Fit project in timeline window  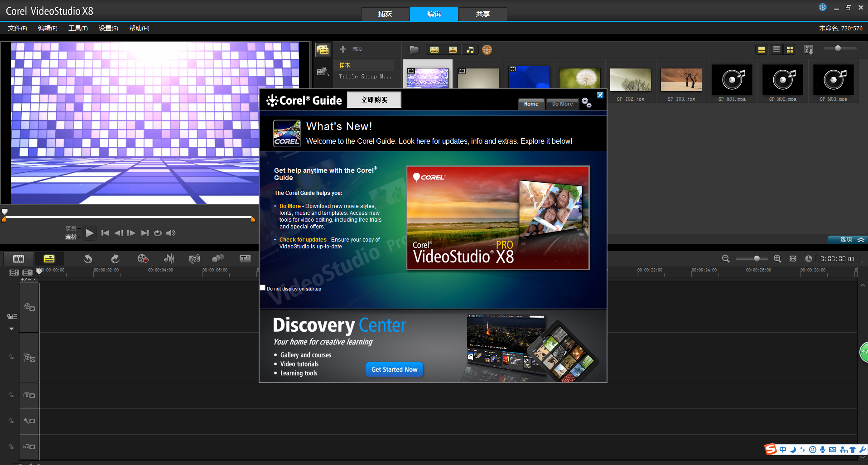[x=793, y=259]
